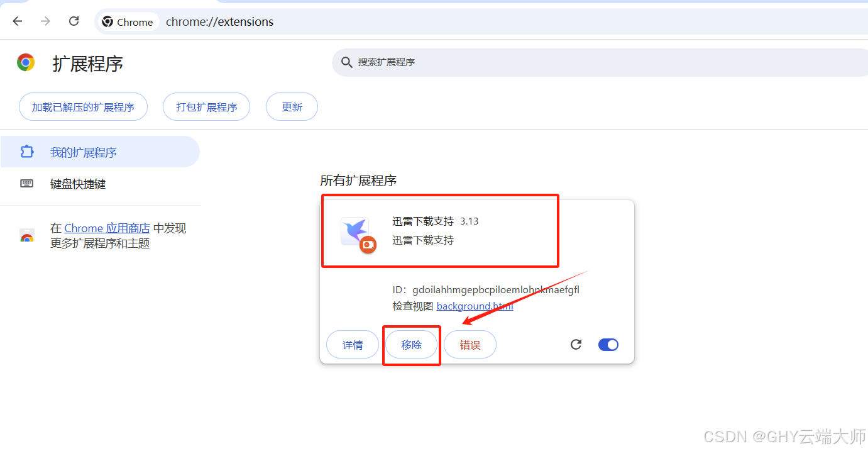Click 移除 to remove the extension

411,345
